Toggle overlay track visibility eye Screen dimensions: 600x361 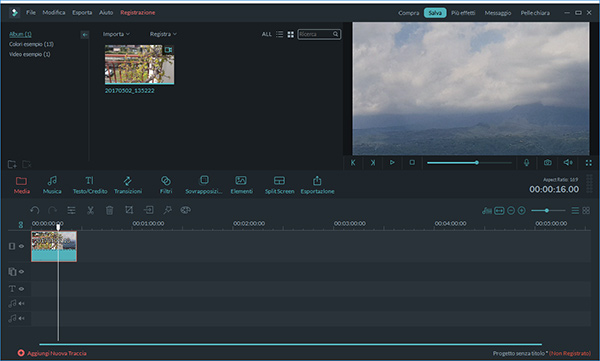coord(21,271)
